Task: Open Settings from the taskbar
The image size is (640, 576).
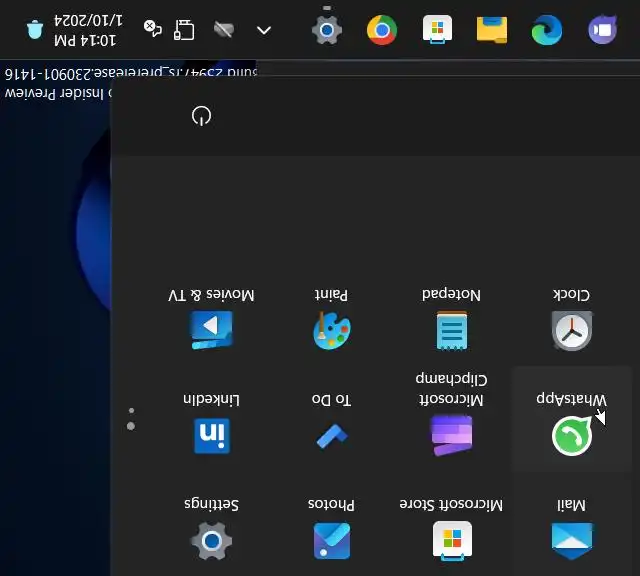Action: coord(327,30)
